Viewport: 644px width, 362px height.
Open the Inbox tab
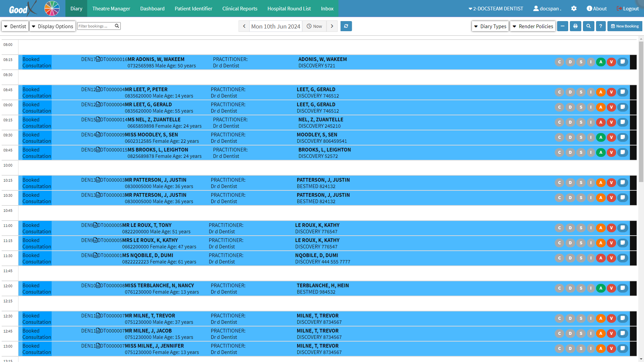(x=327, y=8)
